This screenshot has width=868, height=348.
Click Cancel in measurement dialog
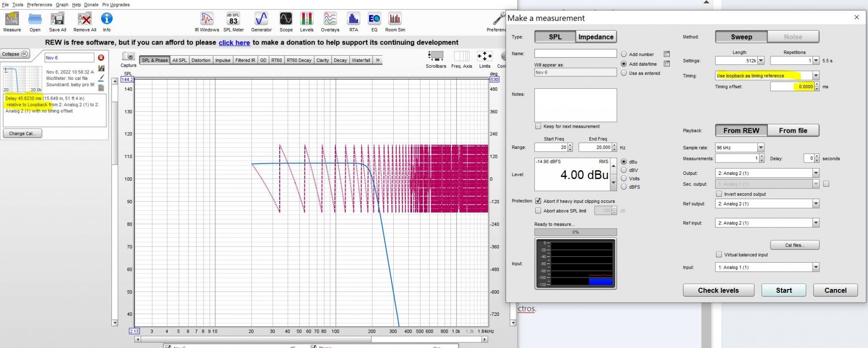pos(835,290)
